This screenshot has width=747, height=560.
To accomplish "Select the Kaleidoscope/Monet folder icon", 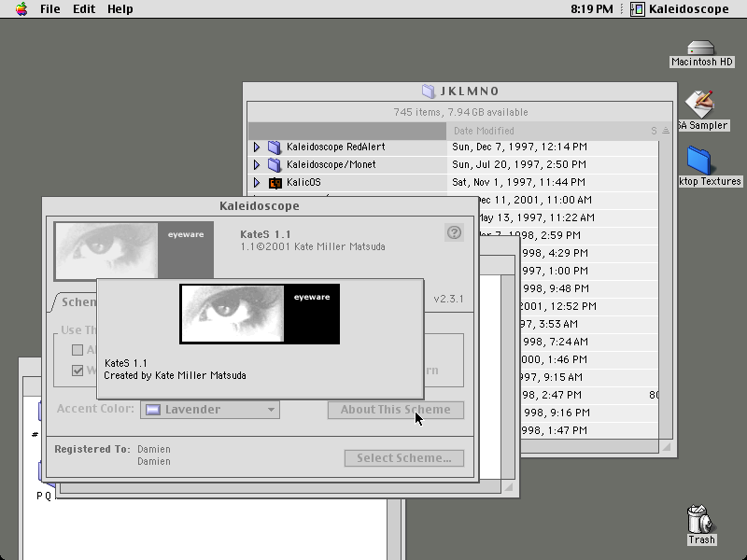I will tap(275, 165).
